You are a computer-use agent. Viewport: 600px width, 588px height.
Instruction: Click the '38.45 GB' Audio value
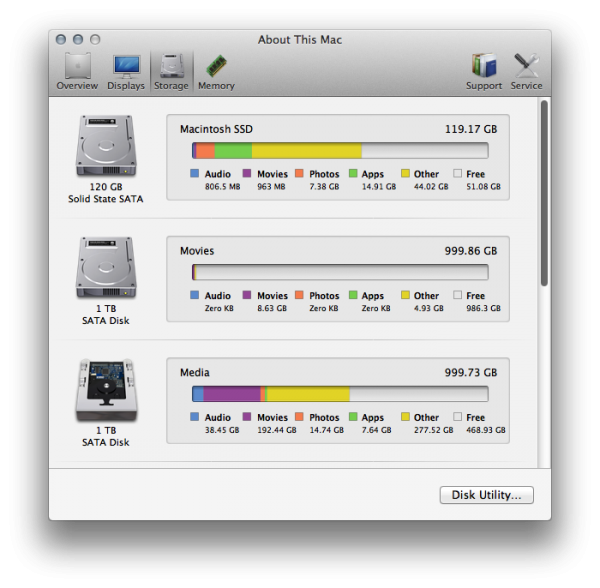point(222,430)
